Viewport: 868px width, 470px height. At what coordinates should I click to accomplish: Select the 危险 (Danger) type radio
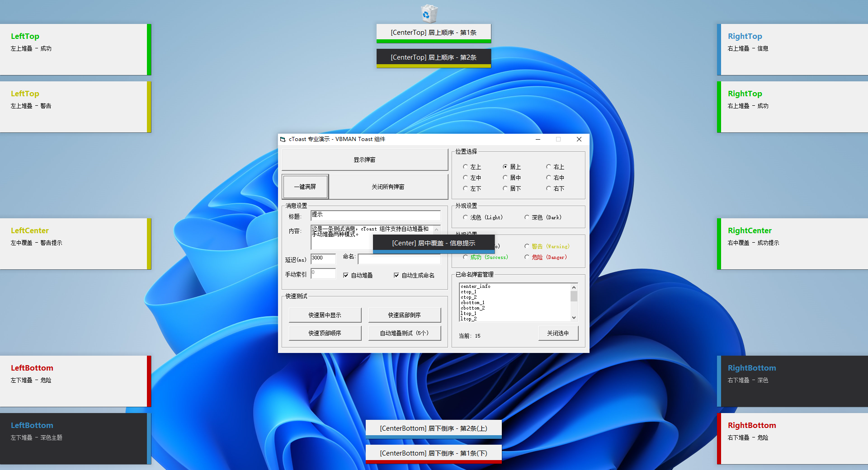pyautogui.click(x=527, y=257)
